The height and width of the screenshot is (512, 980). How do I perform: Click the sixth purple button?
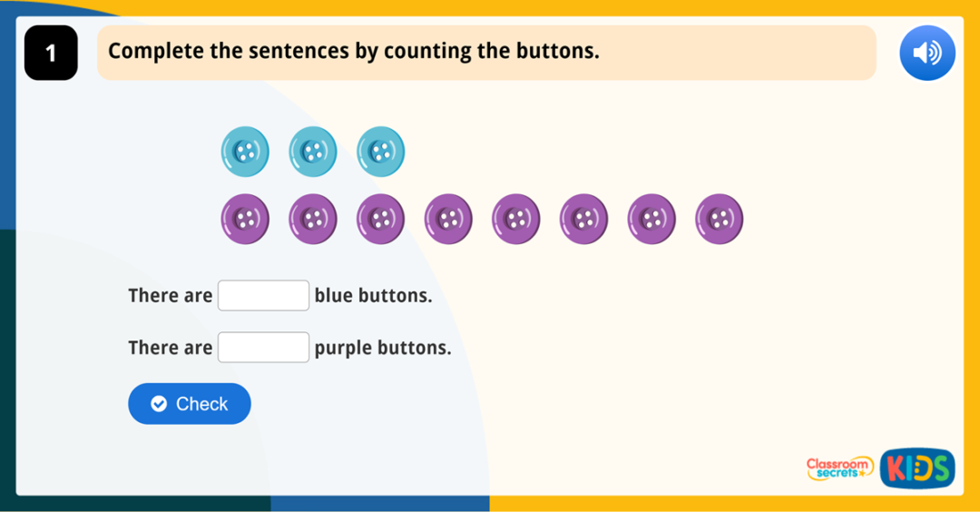(x=583, y=219)
